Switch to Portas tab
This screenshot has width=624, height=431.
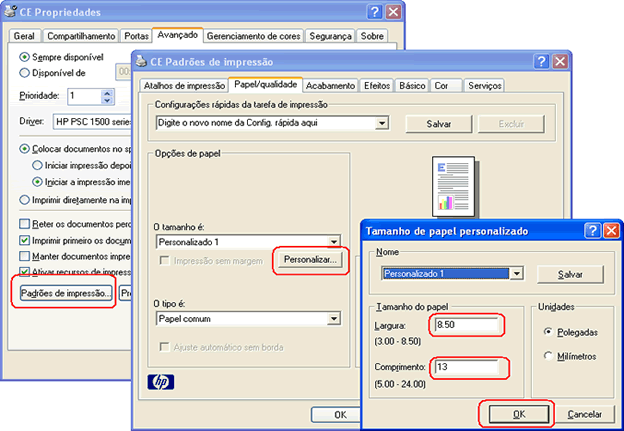tap(136, 36)
